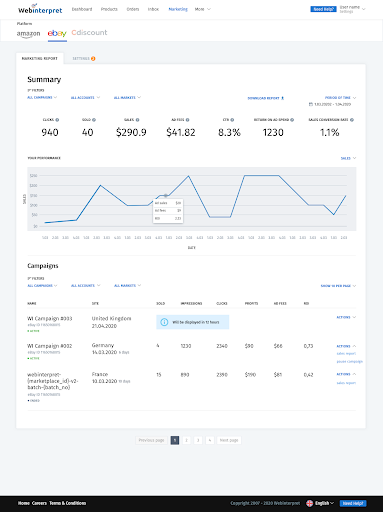Click the info icon next to Return on Ad Spend
This screenshot has width=383, height=512.
292,120
